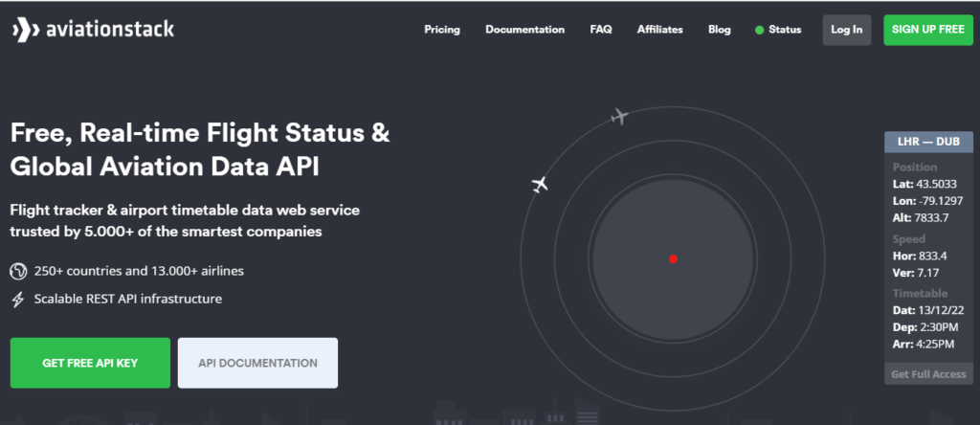
Task: Click the bright white airplane icon
Action: click(x=540, y=185)
